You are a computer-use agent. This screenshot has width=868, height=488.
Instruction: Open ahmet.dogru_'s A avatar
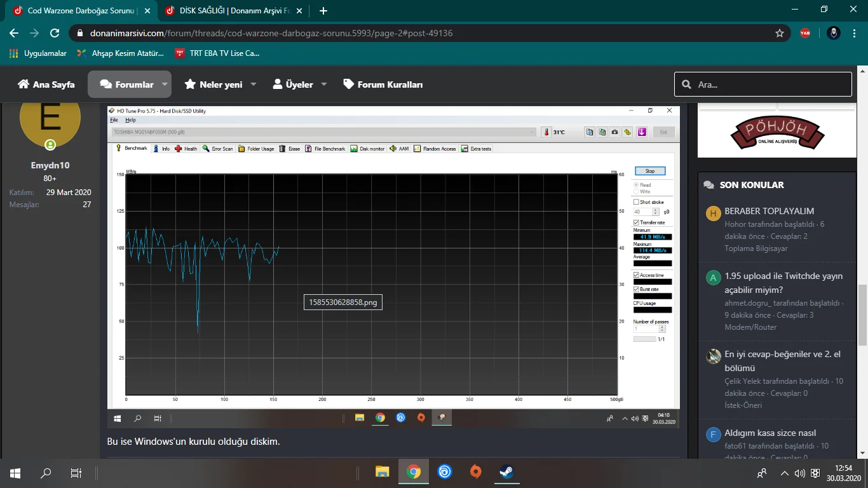point(714,278)
